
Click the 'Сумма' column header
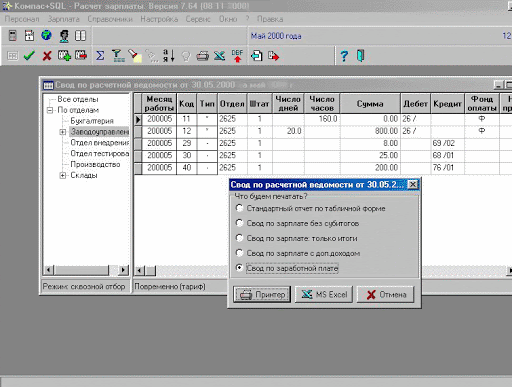pyautogui.click(x=370, y=104)
